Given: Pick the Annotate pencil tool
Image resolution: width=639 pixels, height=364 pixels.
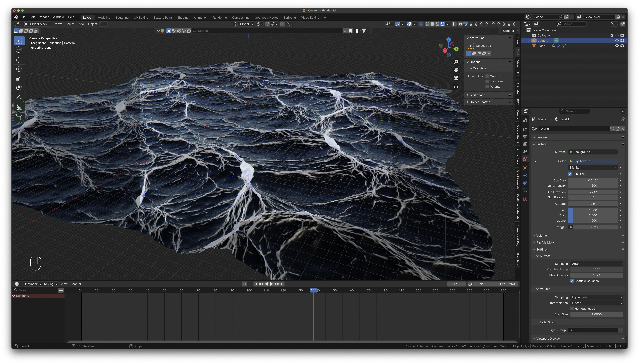Looking at the screenshot, I should click(x=19, y=98).
